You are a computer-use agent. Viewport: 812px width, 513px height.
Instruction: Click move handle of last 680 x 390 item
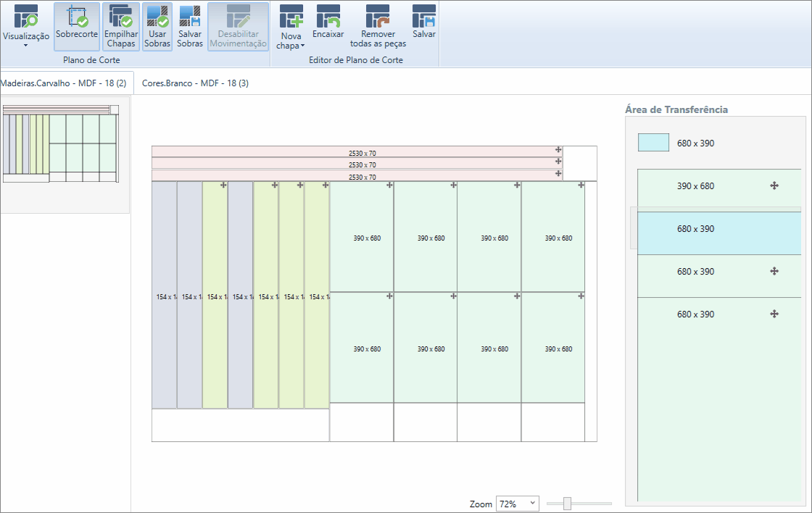774,314
